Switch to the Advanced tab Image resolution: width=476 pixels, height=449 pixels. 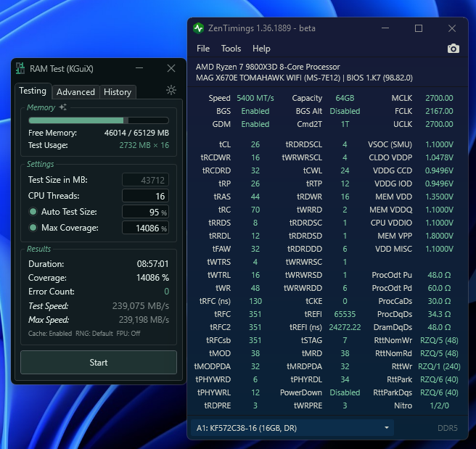75,92
